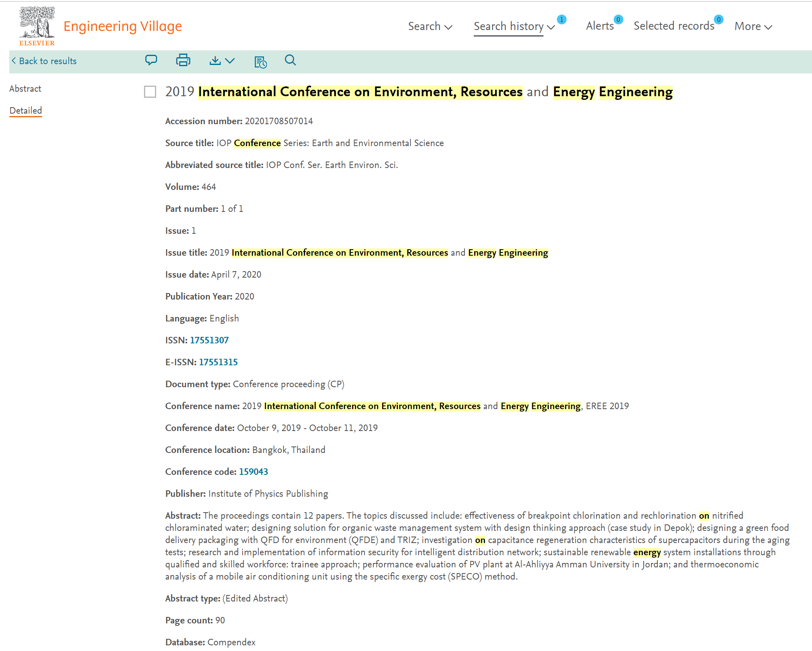Click '(Edited Abstract)' abstract type
The width and height of the screenshot is (812, 651).
255,598
